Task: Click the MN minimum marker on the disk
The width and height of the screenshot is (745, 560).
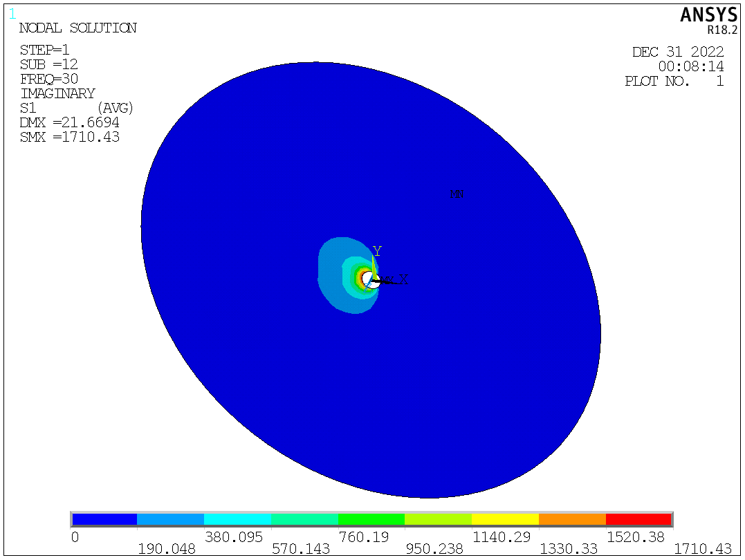Action: [457, 194]
